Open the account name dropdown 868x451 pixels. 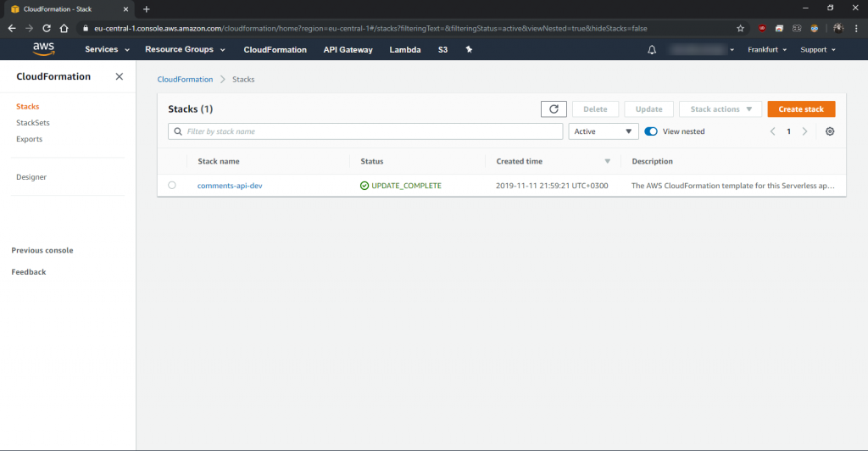tap(702, 50)
